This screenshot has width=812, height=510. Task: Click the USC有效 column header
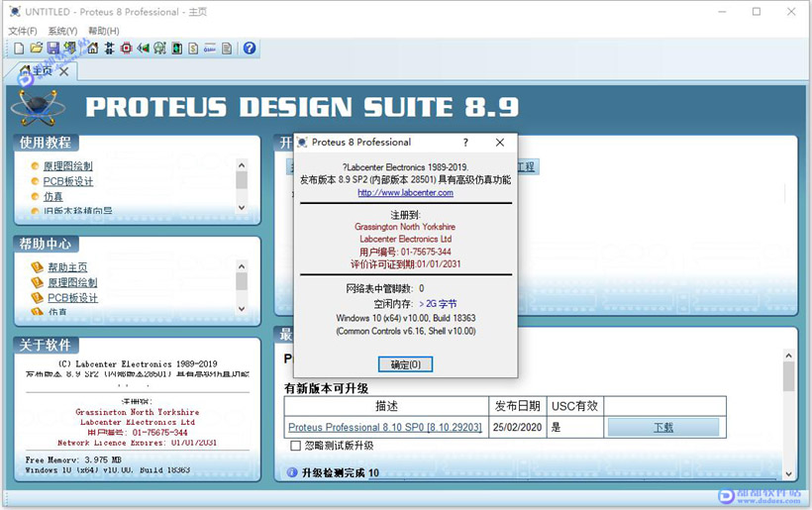[575, 406]
